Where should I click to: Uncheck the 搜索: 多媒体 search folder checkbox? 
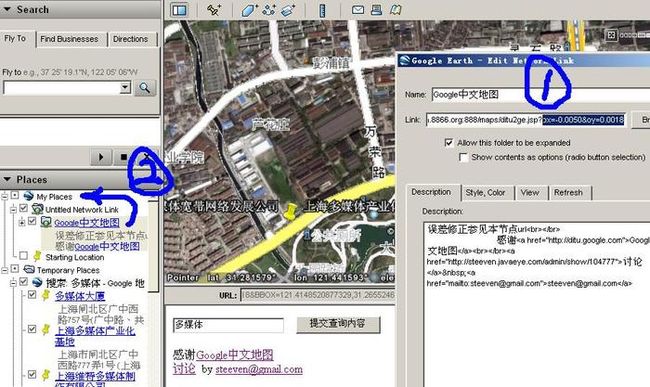point(24,282)
